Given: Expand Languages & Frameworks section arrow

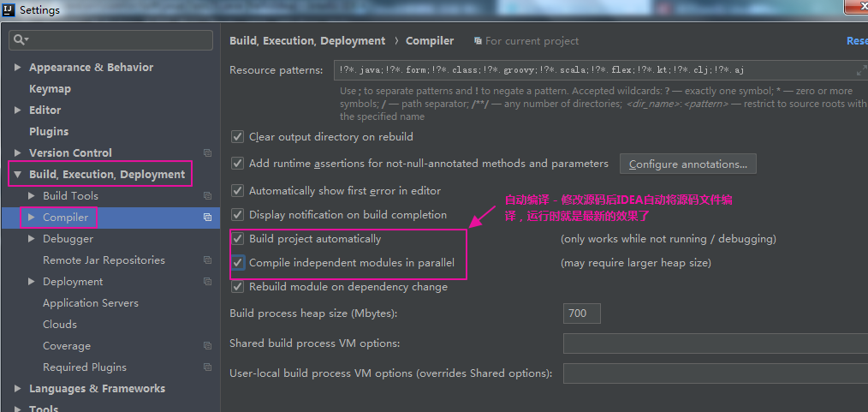Looking at the screenshot, I should point(18,389).
